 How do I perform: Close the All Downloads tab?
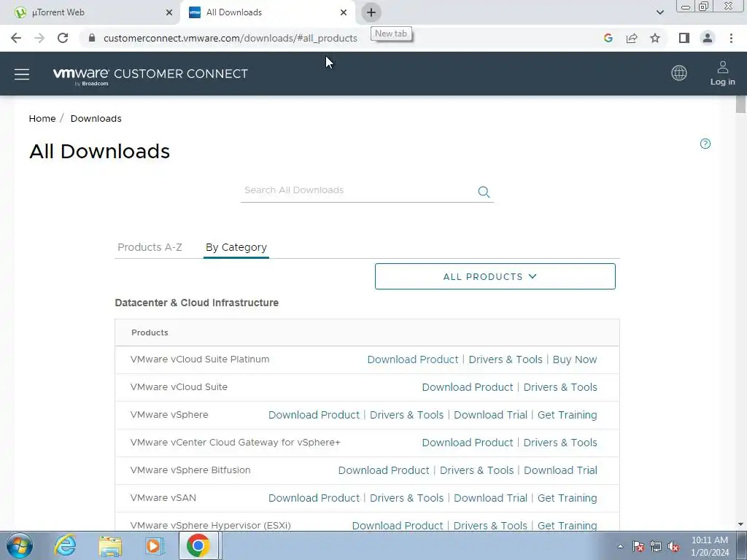[x=344, y=12]
